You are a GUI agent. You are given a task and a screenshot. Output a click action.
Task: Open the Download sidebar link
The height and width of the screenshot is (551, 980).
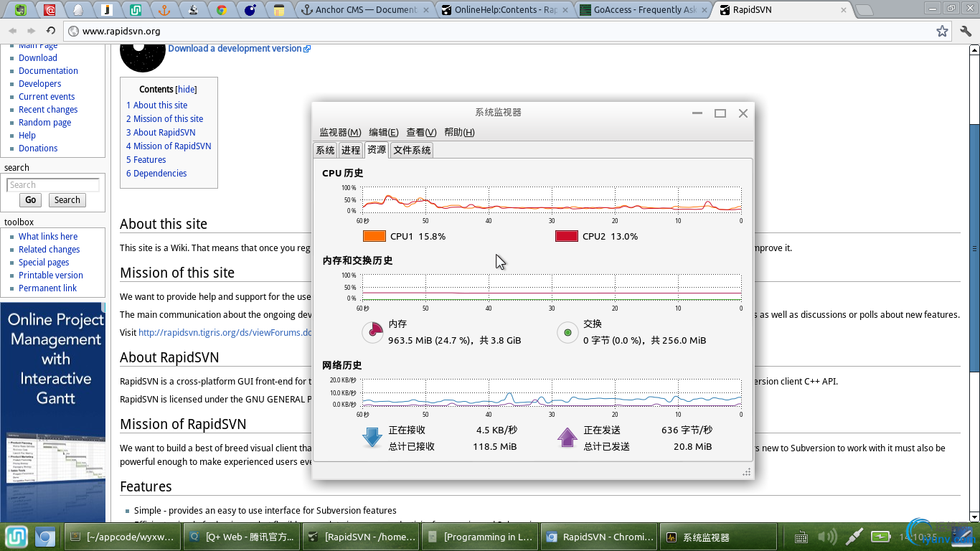(38, 58)
